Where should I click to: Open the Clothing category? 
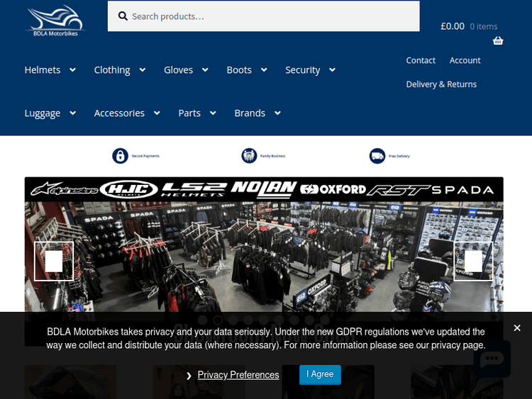pyautogui.click(x=112, y=70)
